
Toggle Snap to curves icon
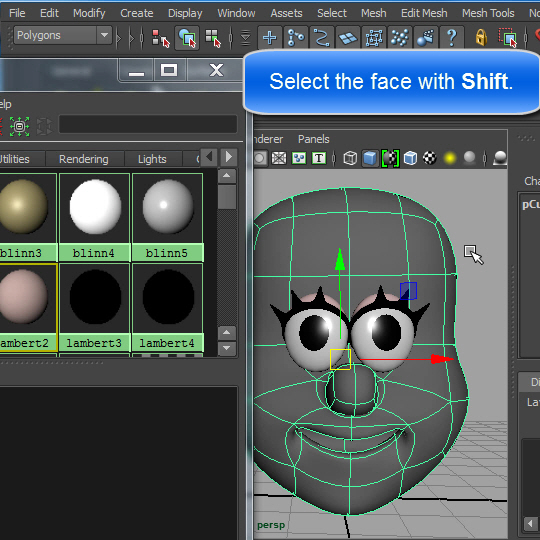click(x=296, y=37)
